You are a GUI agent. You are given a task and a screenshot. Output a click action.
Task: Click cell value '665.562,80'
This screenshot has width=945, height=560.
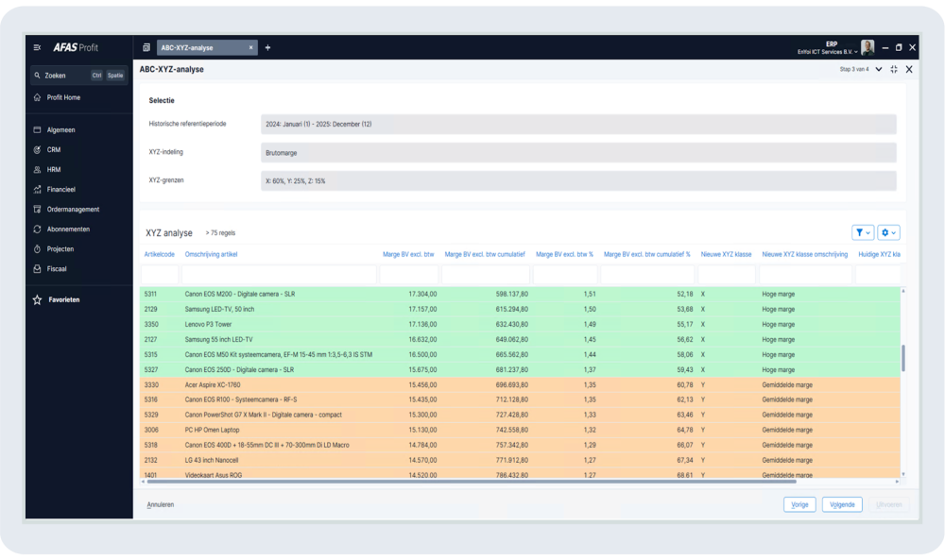click(x=511, y=355)
